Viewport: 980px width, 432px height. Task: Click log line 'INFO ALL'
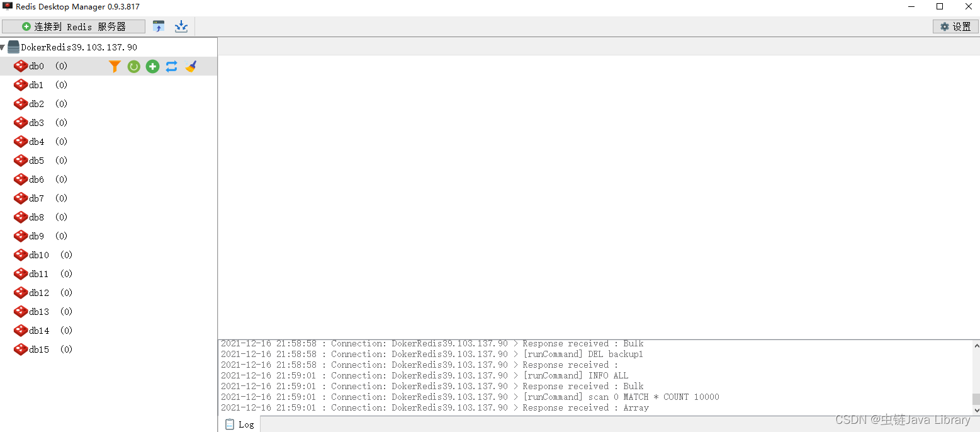(424, 375)
